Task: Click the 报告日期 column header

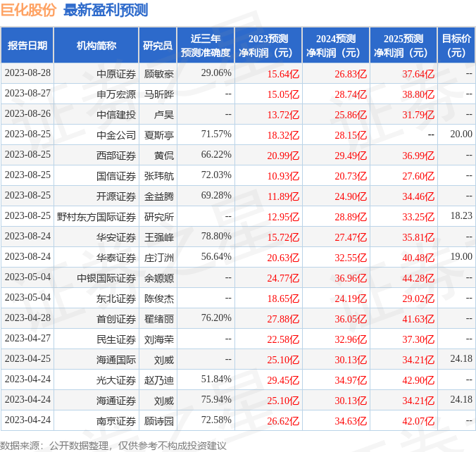Action: click(x=27, y=45)
